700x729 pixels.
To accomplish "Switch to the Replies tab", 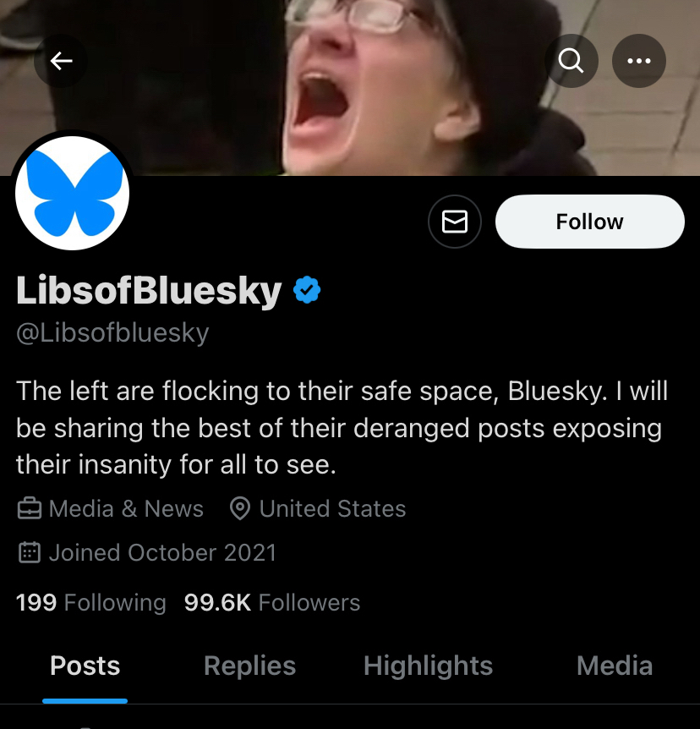I will (249, 666).
